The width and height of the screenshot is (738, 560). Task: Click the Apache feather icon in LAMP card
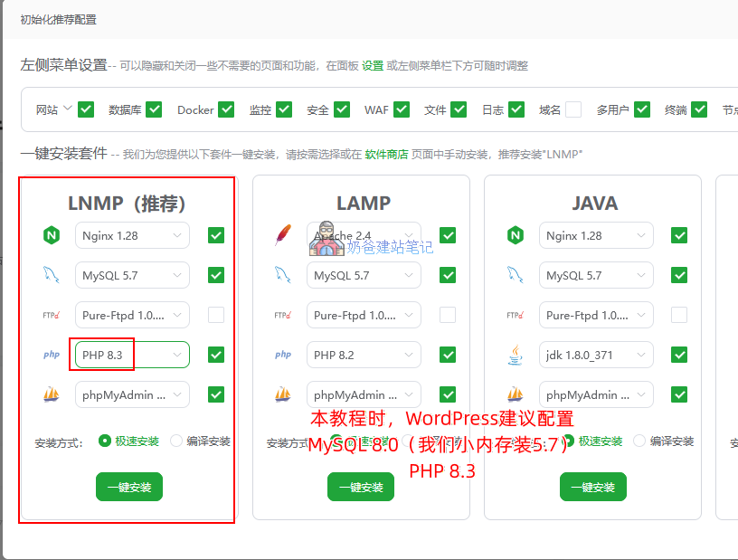pyautogui.click(x=283, y=235)
